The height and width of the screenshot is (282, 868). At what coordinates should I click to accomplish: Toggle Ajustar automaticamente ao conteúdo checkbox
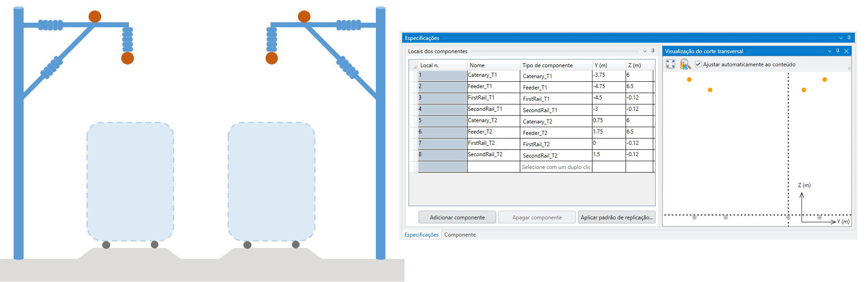click(698, 64)
